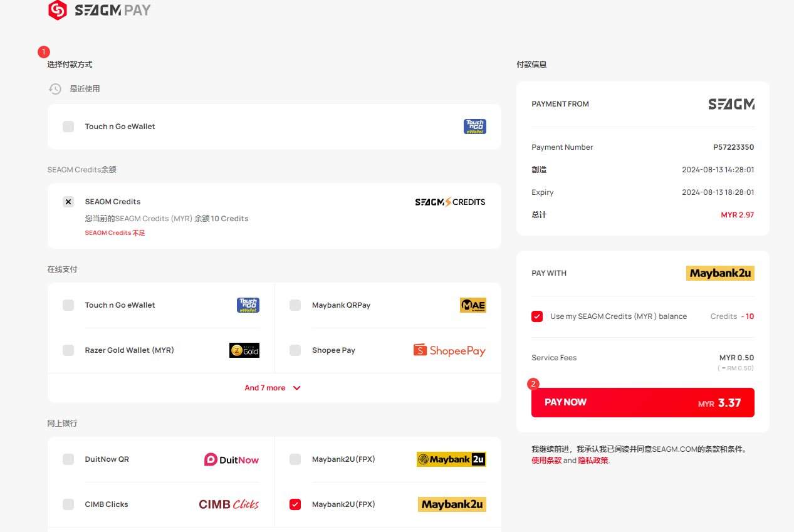
Task: Click the Credits -10 deduction text
Action: click(x=732, y=316)
